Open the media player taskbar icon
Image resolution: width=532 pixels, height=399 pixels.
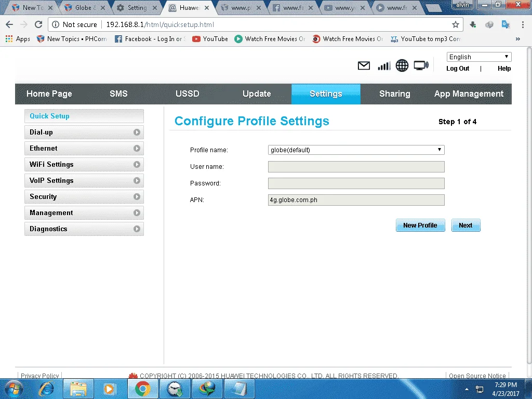pos(109,389)
